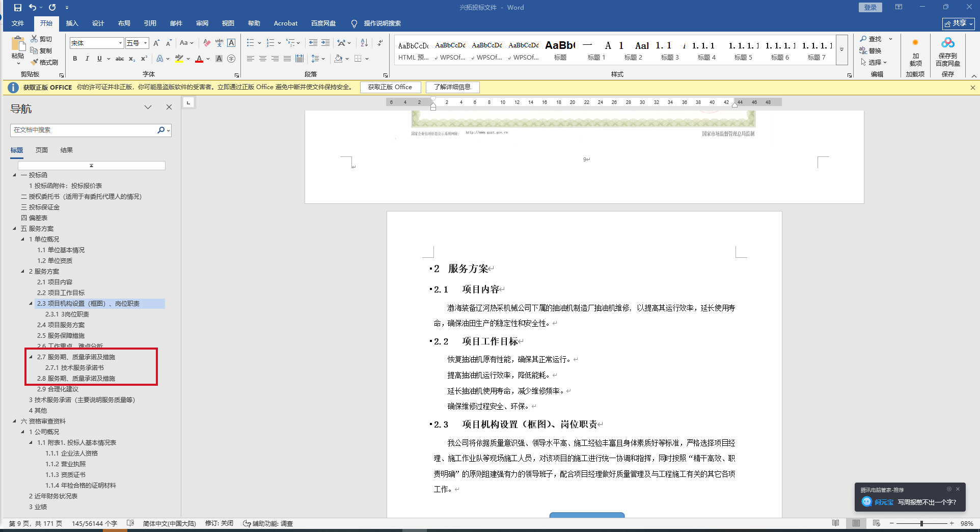This screenshot has width=980, height=532.
Task: Click the superscript icon
Action: pyautogui.click(x=144, y=59)
